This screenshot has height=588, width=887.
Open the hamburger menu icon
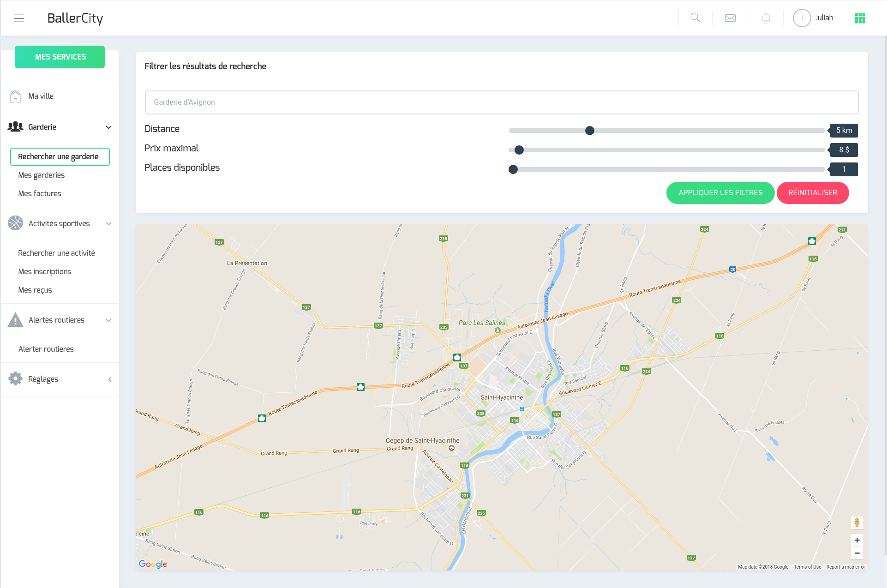(19, 18)
